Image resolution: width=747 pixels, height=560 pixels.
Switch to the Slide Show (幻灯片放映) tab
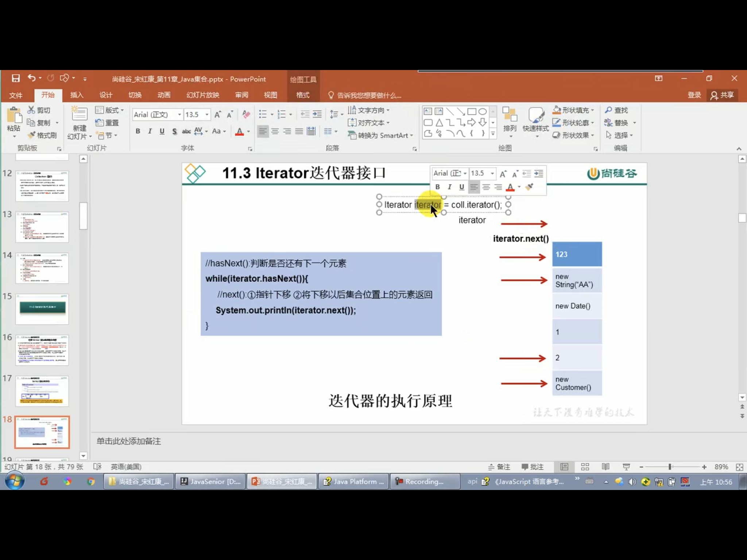click(202, 95)
